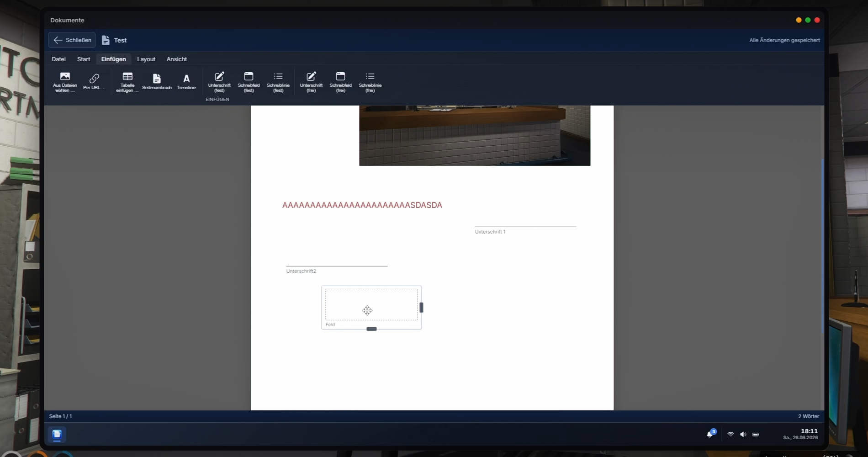Screen dimensions: 868x457
Task: Select the Unterschrift2 signature line
Action: tap(337, 266)
